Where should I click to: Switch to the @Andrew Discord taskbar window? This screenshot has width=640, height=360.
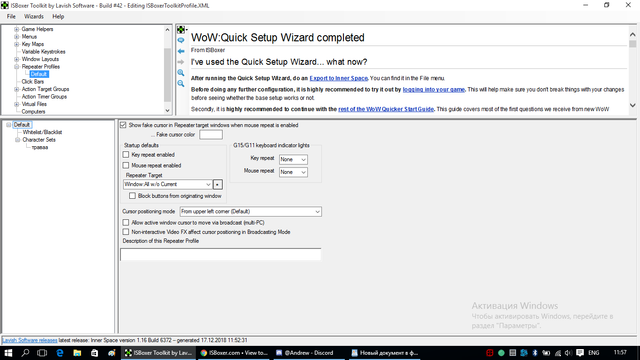click(x=309, y=353)
